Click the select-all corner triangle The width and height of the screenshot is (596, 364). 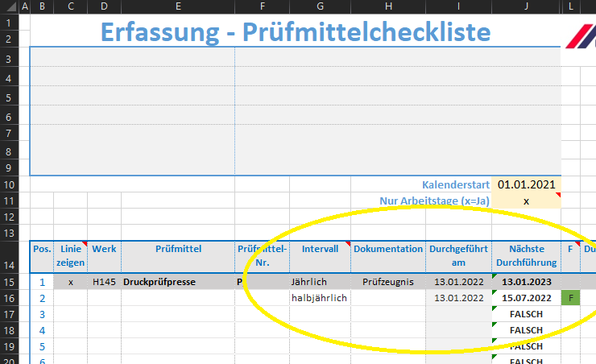[10, 6]
